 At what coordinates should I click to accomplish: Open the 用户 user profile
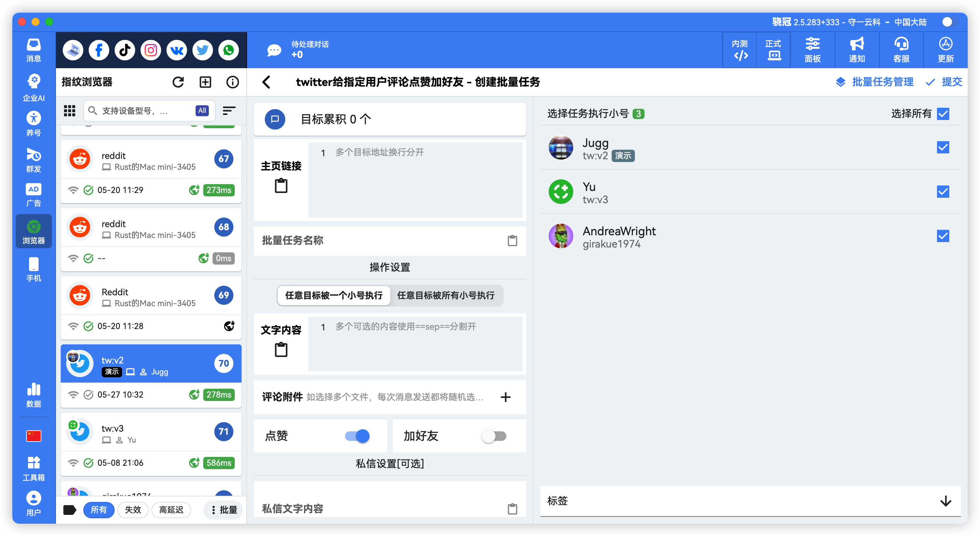pos(33,503)
